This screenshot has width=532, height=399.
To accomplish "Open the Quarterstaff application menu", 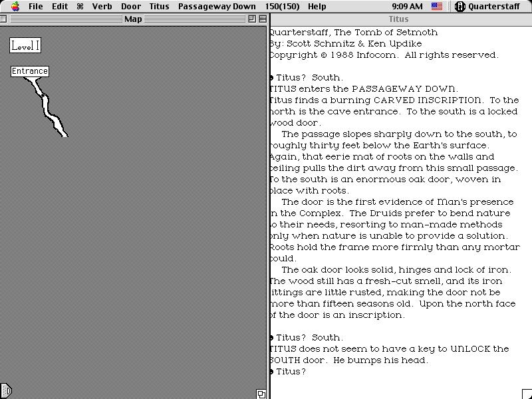I will [487, 6].
